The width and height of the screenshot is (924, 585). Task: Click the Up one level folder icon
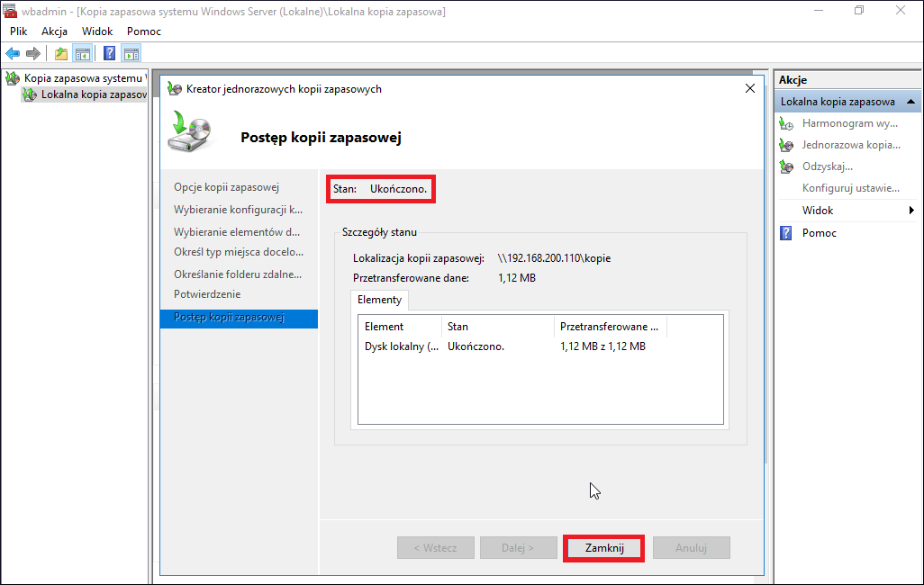point(61,54)
